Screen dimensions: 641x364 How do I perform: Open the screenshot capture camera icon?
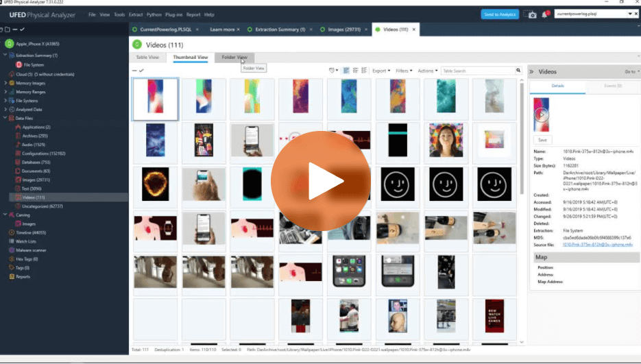[530, 14]
